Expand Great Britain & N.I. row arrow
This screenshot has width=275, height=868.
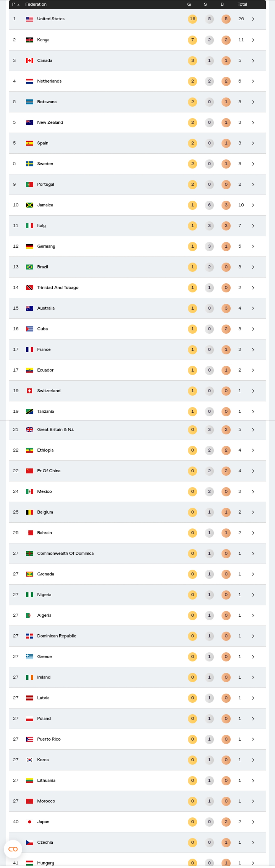(253, 430)
